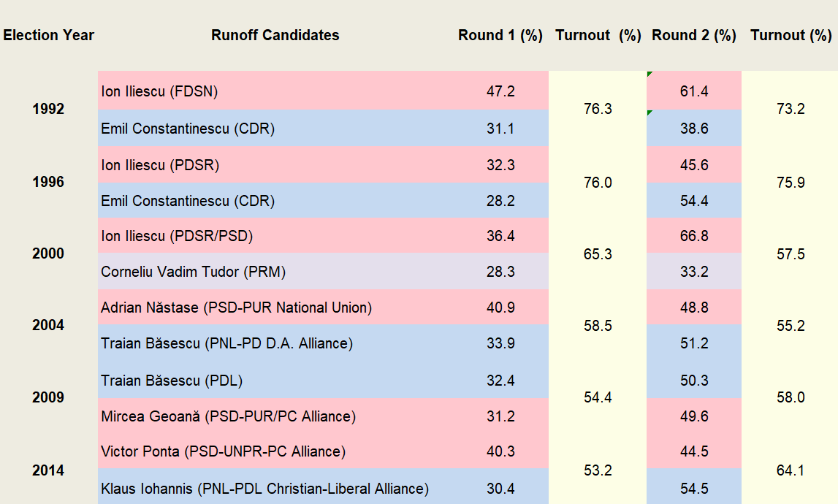Select the Mircea Geoană candidate cell

(228, 416)
